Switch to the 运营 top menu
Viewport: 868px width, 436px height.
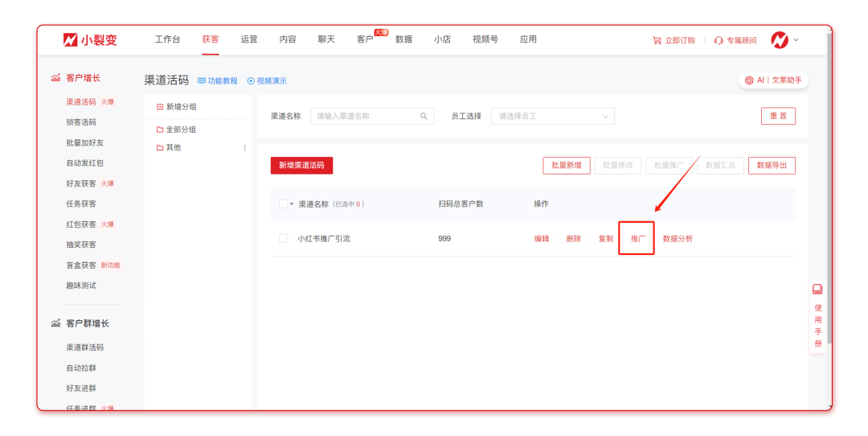click(249, 39)
